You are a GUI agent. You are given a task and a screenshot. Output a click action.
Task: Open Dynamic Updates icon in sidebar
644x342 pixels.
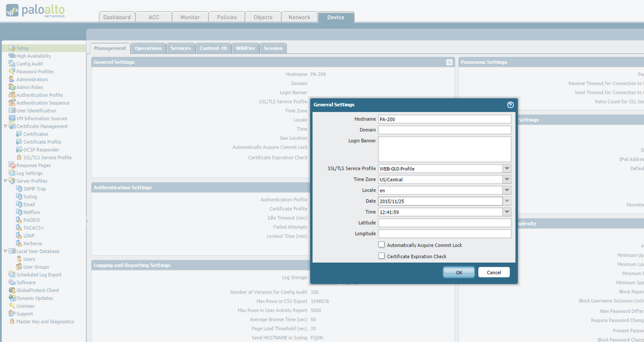pyautogui.click(x=12, y=298)
